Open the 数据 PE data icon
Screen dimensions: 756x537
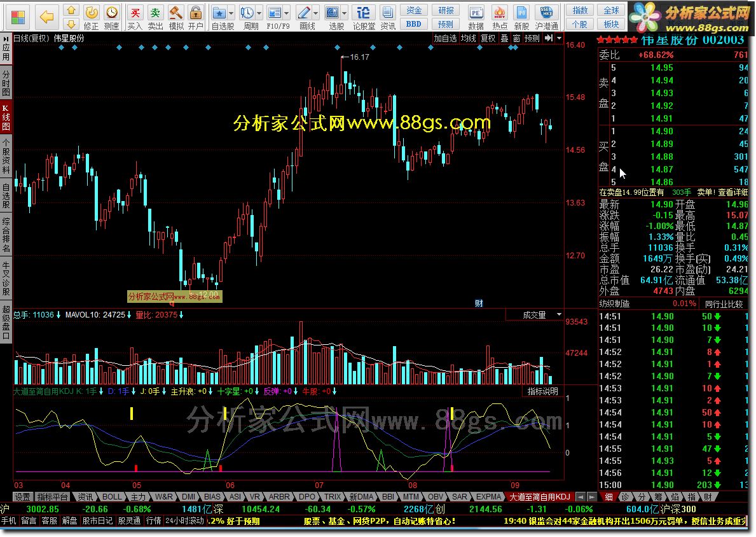tap(476, 13)
